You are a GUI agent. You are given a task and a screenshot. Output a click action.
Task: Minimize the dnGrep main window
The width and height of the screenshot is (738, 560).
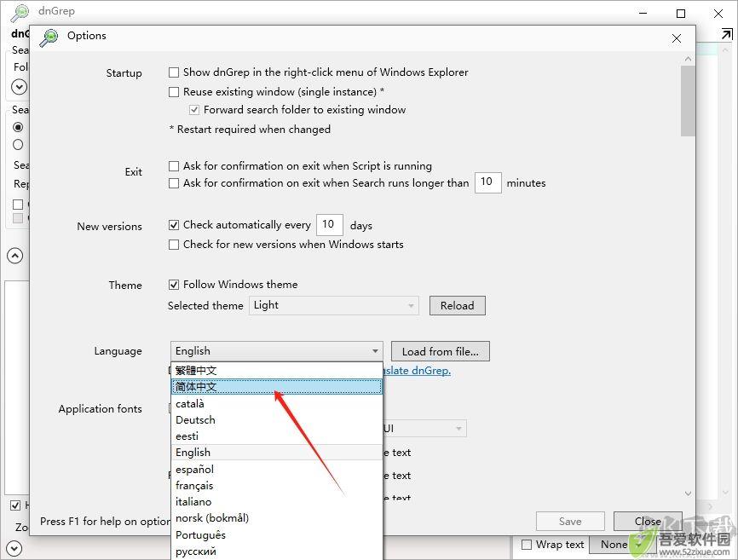coord(643,14)
